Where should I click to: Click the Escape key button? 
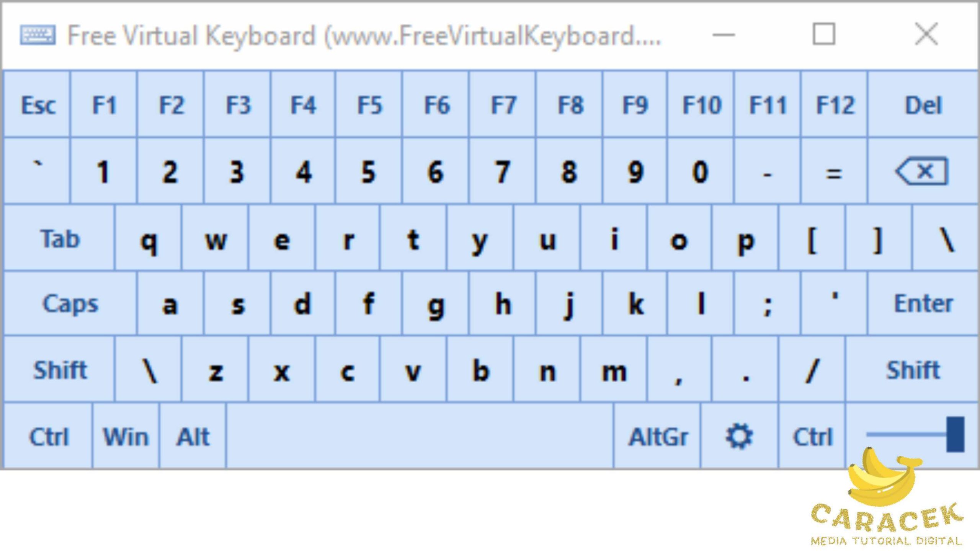coord(38,105)
